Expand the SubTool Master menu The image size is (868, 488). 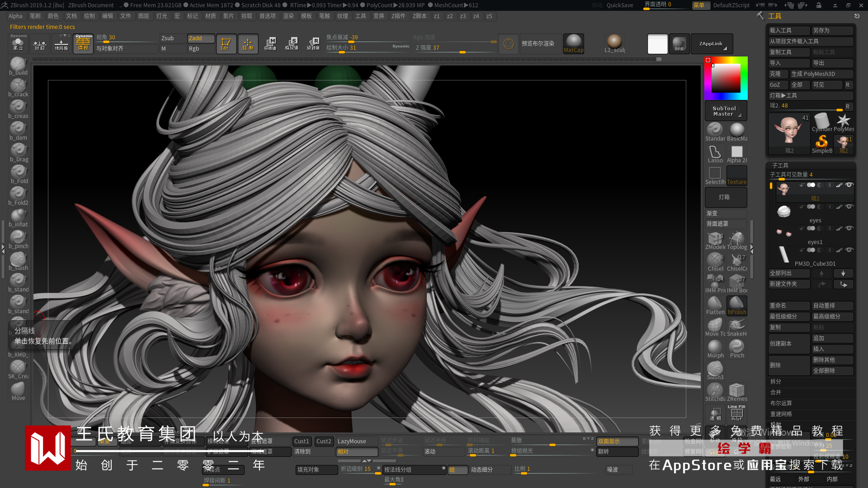725,111
